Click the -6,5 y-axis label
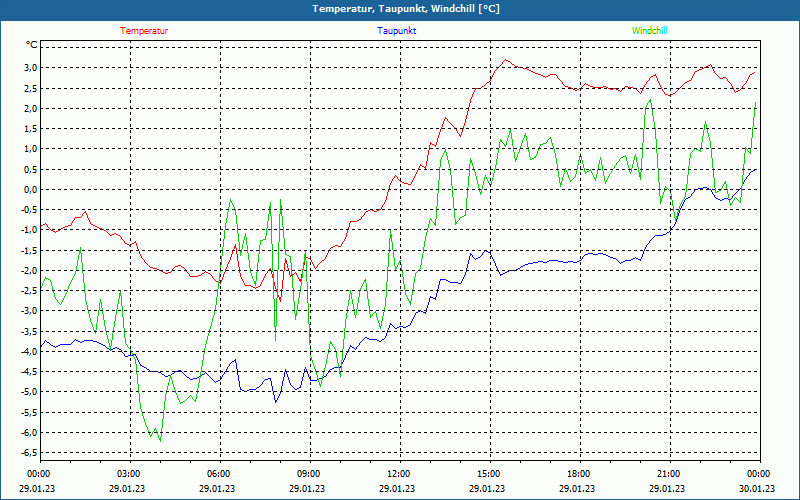 [30, 453]
